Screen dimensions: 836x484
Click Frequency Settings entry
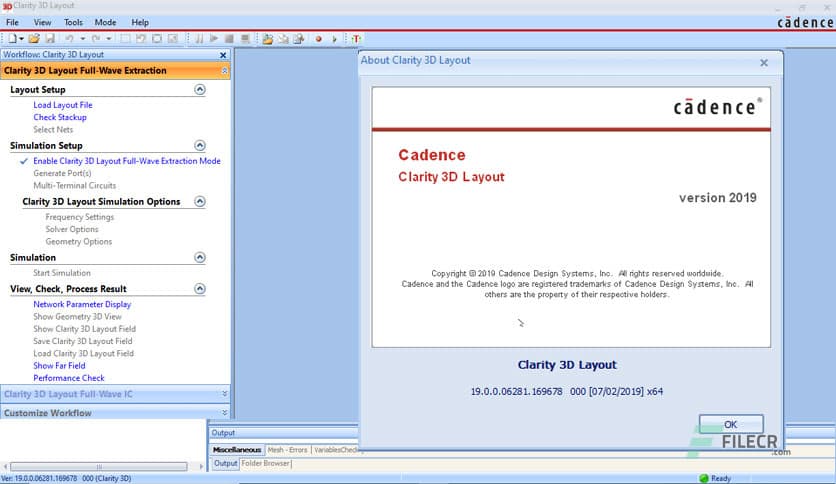pos(79,217)
